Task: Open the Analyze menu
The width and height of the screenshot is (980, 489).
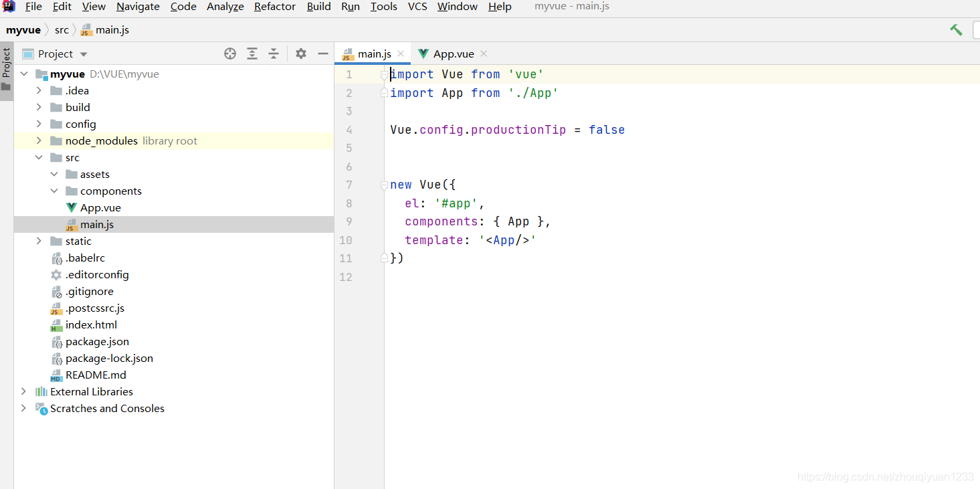Action: pyautogui.click(x=225, y=7)
